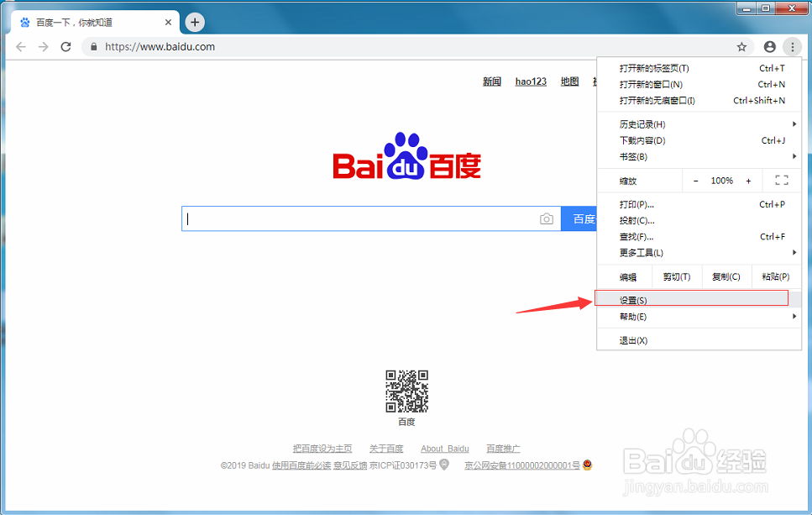Expand the 帮助(E) submenu
This screenshot has width=812, height=515.
pyautogui.click(x=699, y=317)
